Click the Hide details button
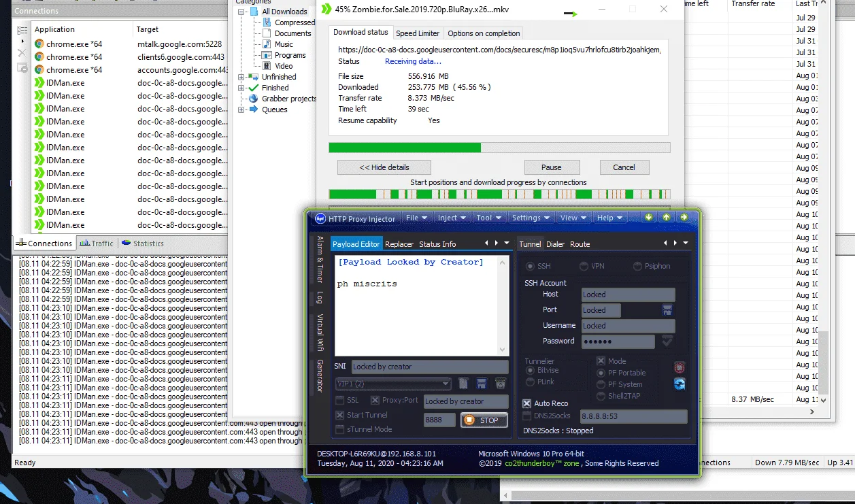The image size is (855, 504). [384, 167]
